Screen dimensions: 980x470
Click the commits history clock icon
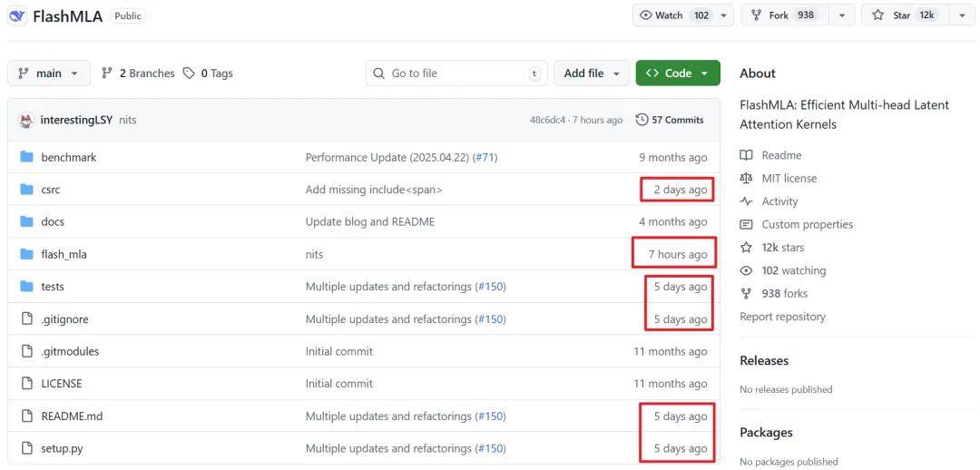642,120
